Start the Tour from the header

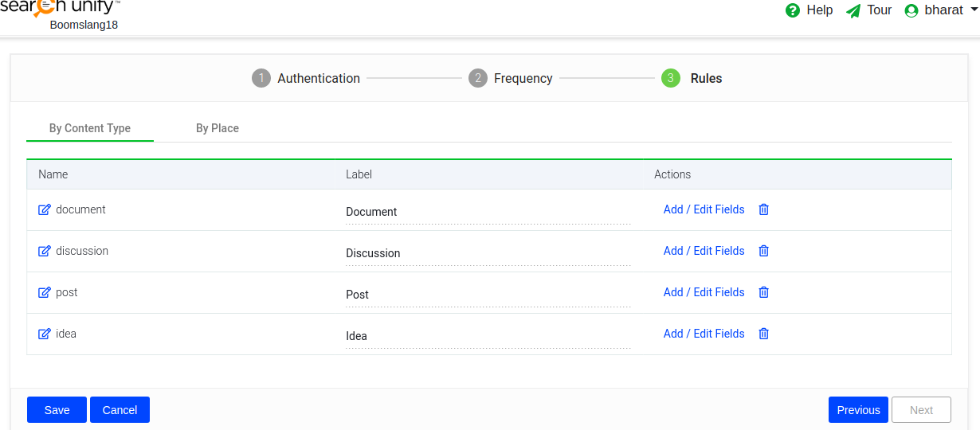point(868,10)
